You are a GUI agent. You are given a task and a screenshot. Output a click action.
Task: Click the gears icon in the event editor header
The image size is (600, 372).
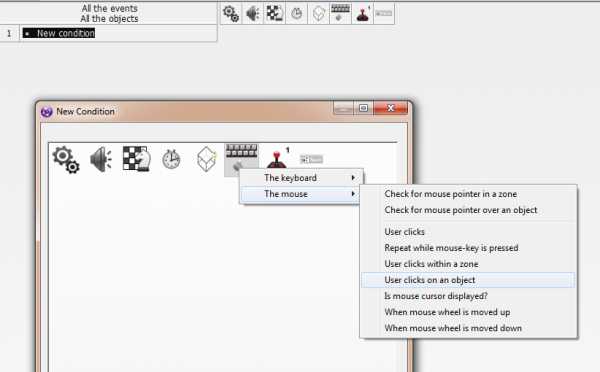[231, 13]
